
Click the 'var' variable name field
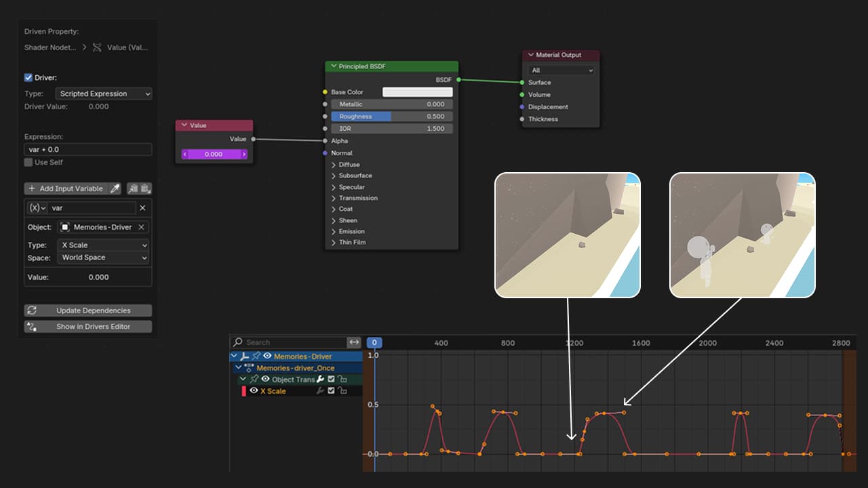click(x=92, y=208)
